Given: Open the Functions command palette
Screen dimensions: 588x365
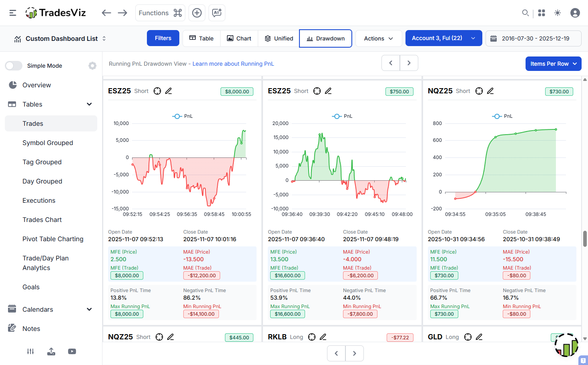Looking at the screenshot, I should [160, 12].
